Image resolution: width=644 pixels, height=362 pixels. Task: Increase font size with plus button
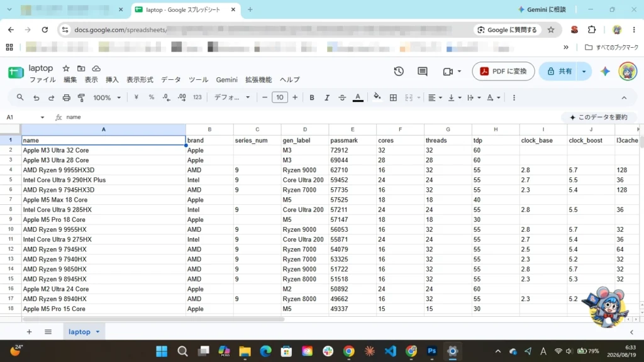(295, 97)
